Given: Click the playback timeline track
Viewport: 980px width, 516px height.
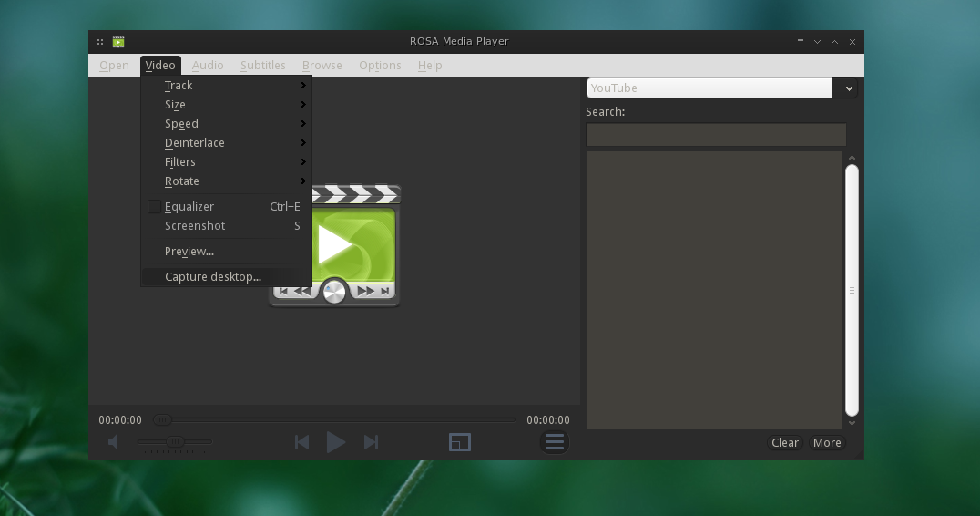Looking at the screenshot, I should (x=335, y=419).
